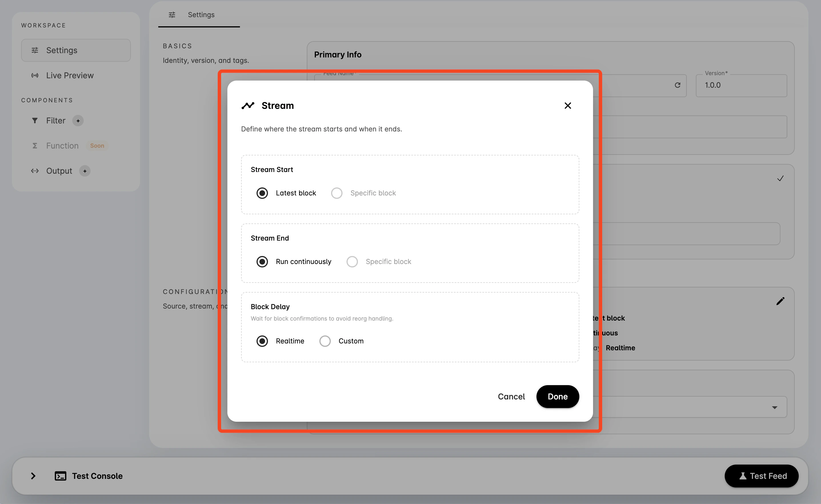Switch to the Settings tab at top
821x504 pixels.
pos(199,15)
